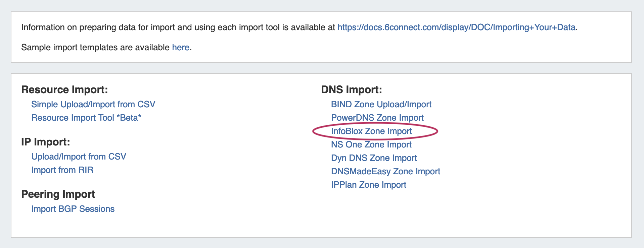Choose BIND Zone Upload/Import
Viewport: 644px width, 248px height.
click(381, 105)
